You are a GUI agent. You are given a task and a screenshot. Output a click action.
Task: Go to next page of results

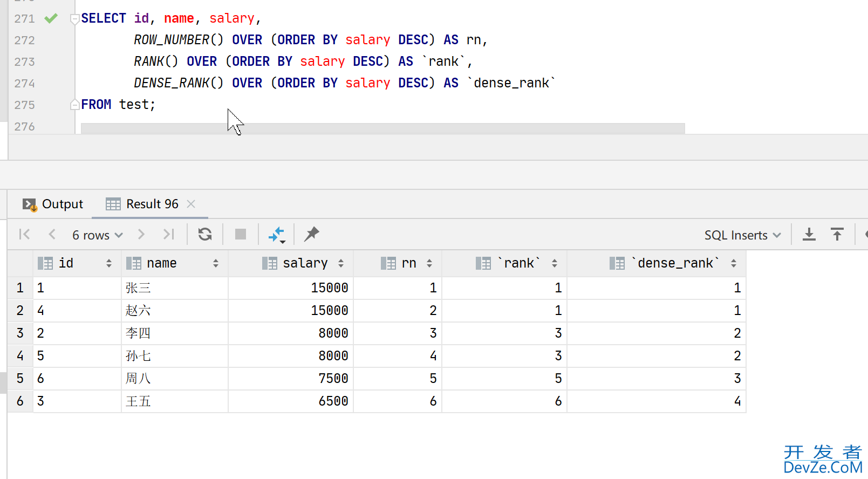tap(141, 234)
